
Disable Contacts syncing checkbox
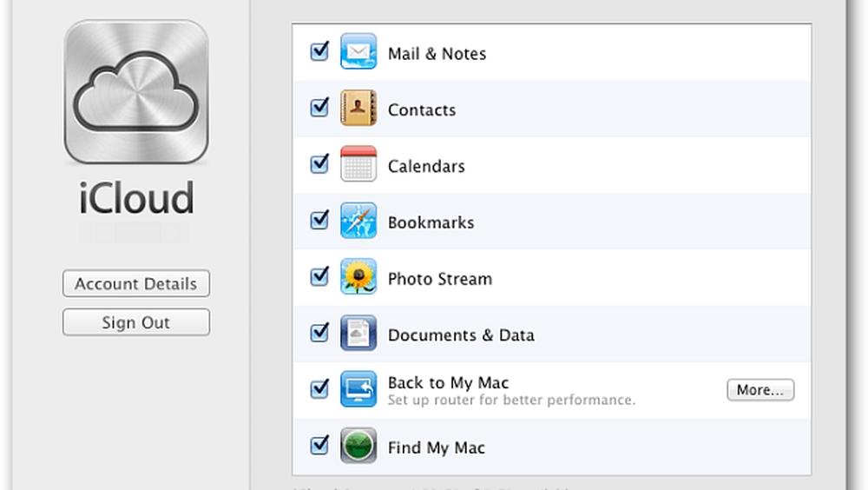pyautogui.click(x=319, y=108)
